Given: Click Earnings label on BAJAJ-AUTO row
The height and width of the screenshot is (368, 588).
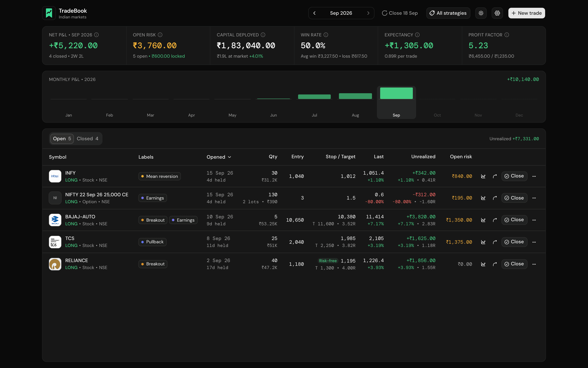Looking at the screenshot, I should 183,220.
